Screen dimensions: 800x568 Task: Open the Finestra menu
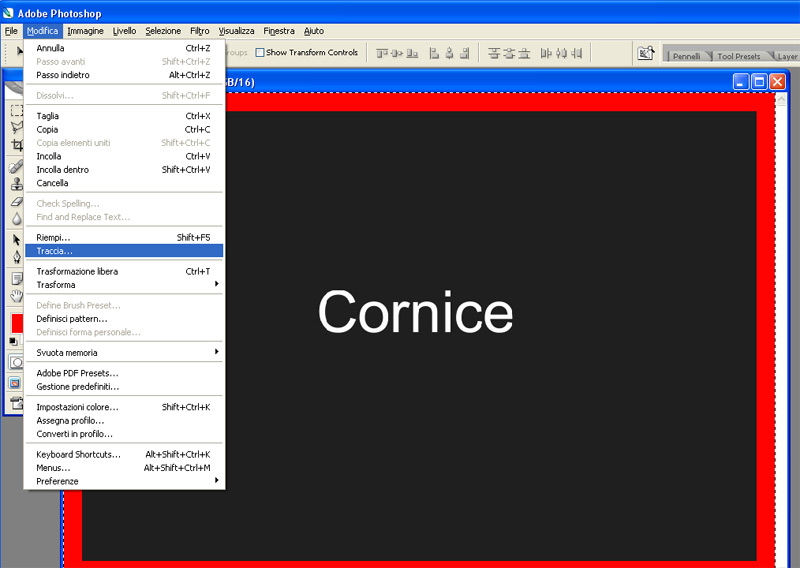click(x=279, y=31)
